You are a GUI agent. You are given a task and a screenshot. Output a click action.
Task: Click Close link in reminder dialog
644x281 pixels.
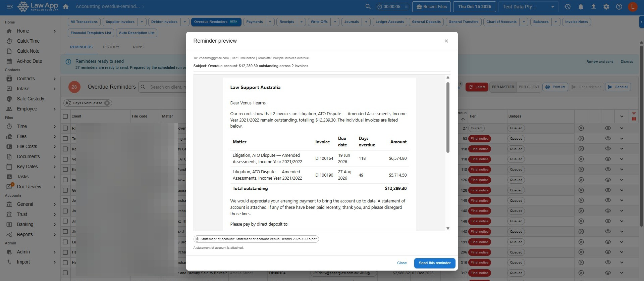point(402,263)
